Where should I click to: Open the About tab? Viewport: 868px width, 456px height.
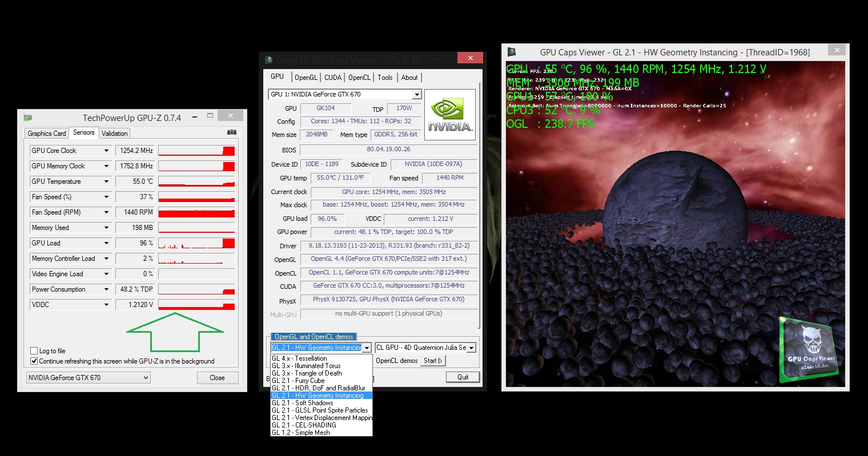[409, 78]
